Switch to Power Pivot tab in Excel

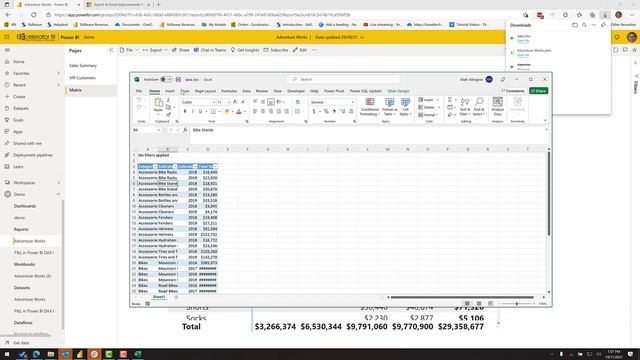pyautogui.click(x=334, y=91)
